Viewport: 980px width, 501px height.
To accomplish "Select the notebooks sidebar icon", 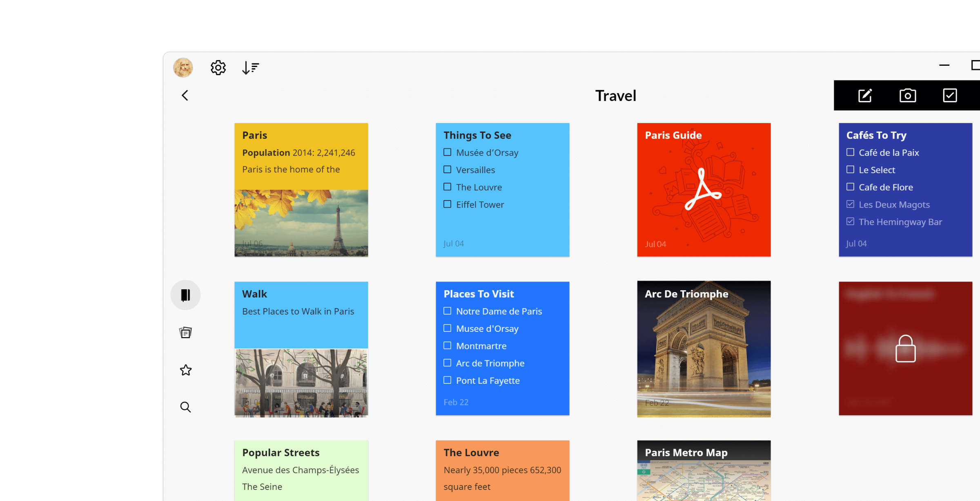I will tap(185, 295).
